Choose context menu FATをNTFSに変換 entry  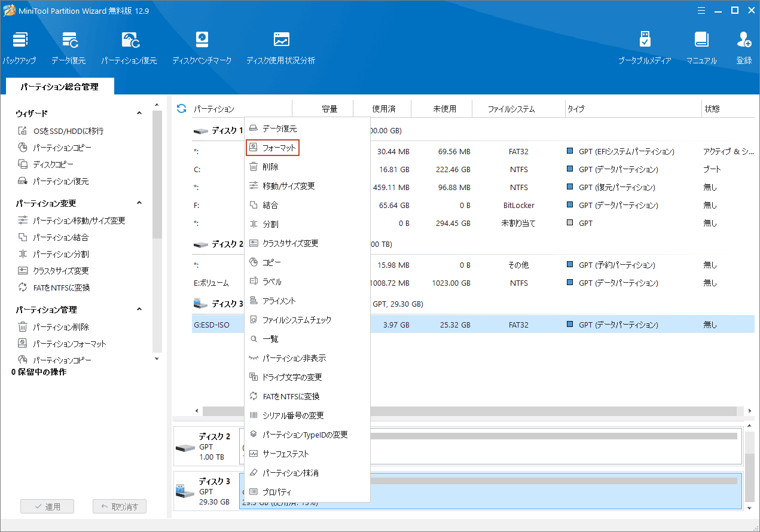point(307,396)
